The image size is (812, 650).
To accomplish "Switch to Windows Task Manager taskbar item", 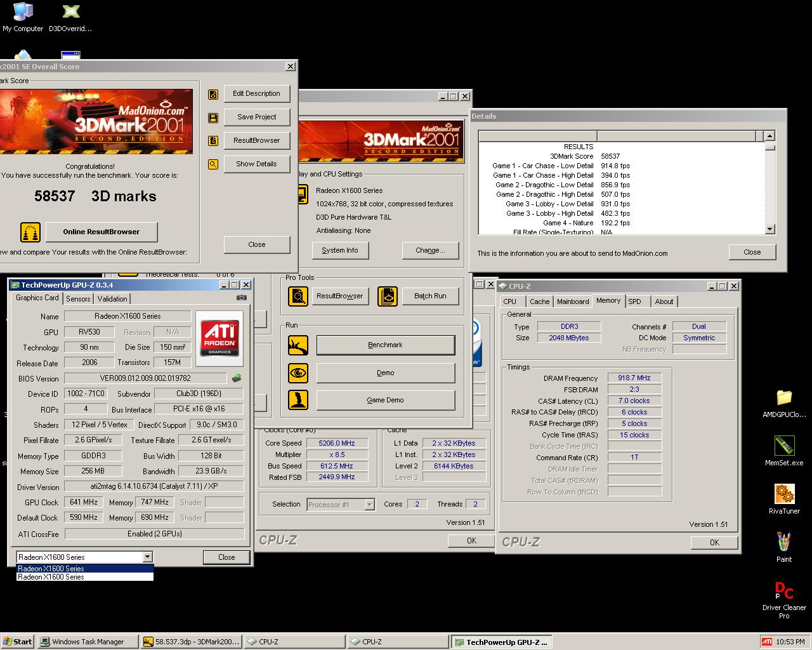I will click(88, 642).
